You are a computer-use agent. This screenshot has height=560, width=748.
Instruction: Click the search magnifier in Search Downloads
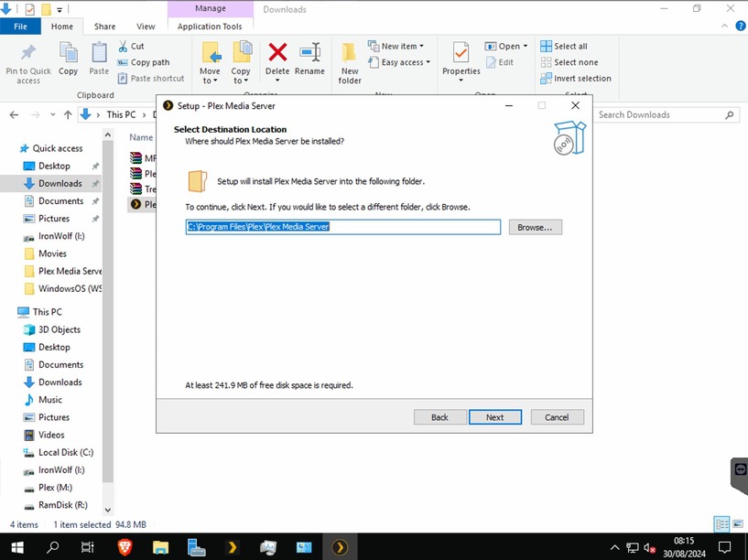(x=730, y=115)
